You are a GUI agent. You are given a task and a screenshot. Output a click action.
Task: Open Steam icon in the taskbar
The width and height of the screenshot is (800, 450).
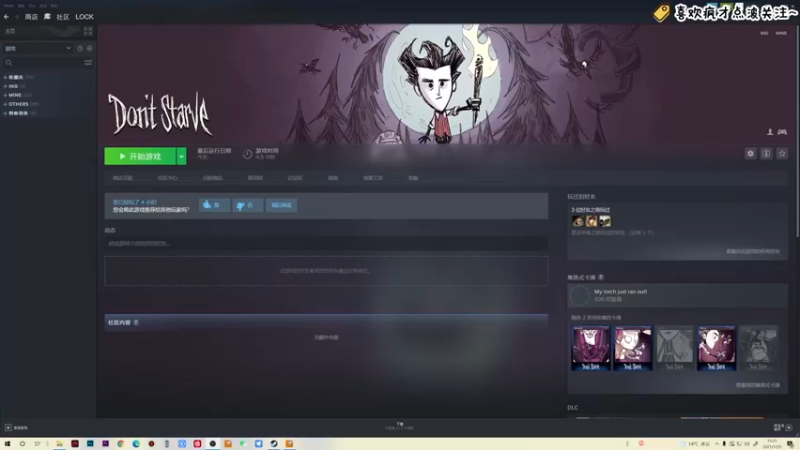click(x=274, y=444)
